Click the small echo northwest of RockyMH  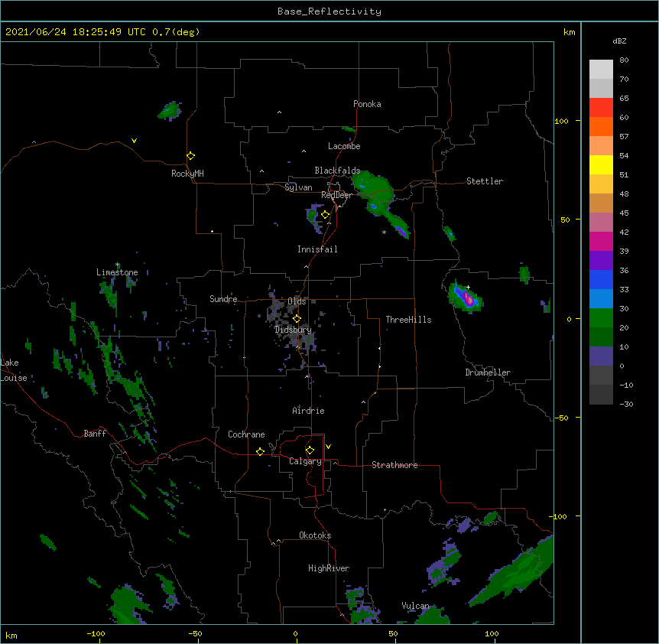click(x=170, y=111)
